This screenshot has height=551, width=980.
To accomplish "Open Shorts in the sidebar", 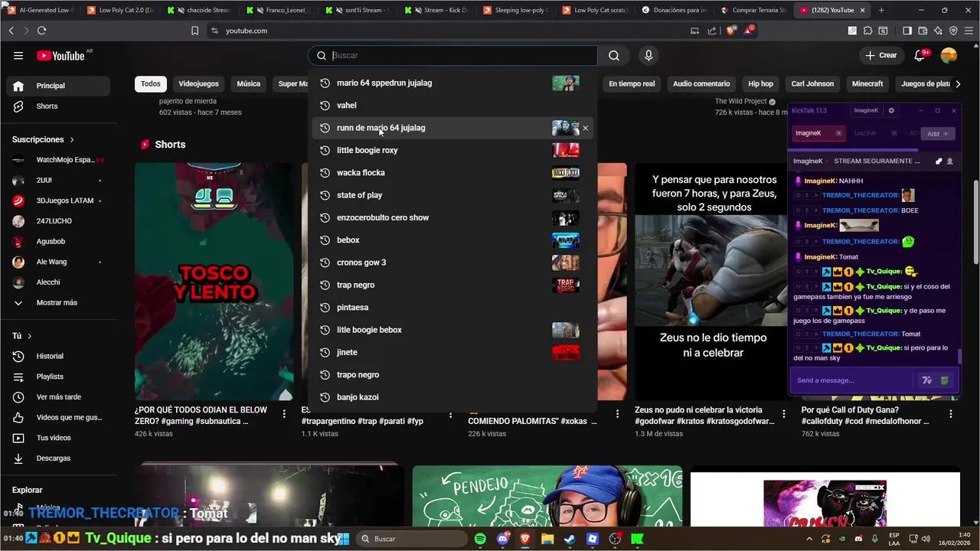I will pos(59,106).
